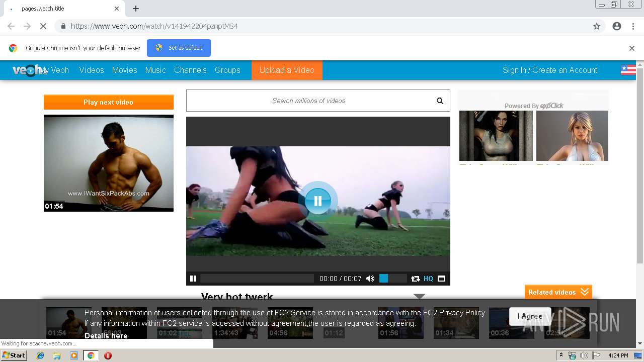Open the Groups menu
This screenshot has height=362, width=644.
tap(227, 70)
